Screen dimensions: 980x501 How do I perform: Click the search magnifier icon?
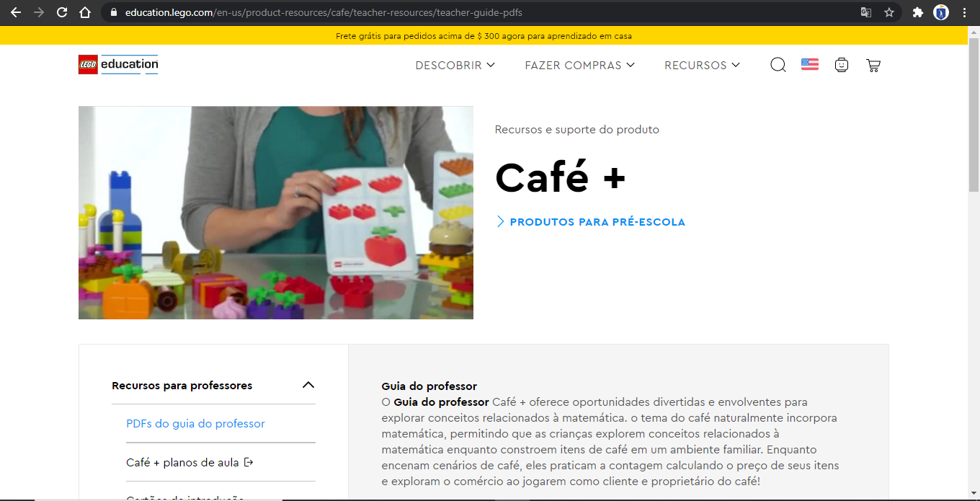point(778,65)
